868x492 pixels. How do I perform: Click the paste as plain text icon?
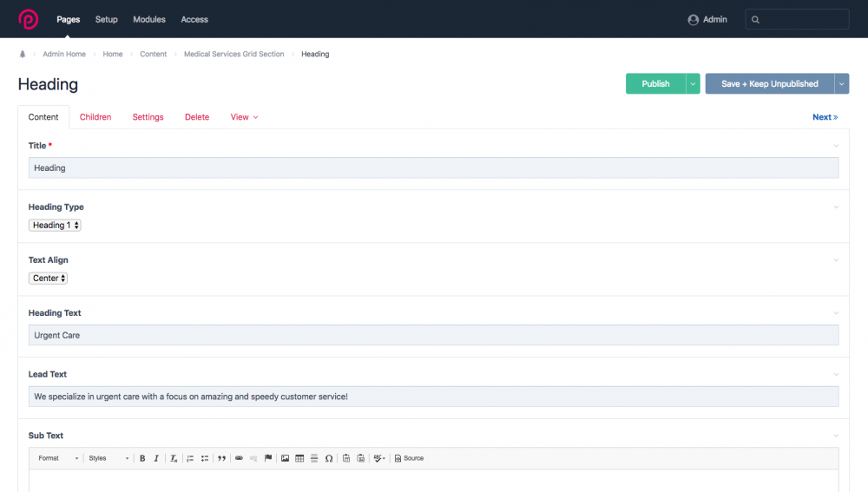click(x=346, y=458)
